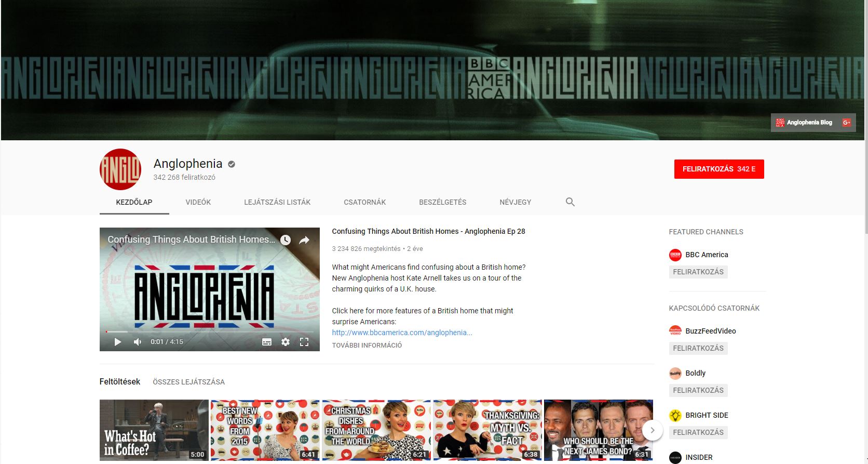
Task: Switch the video to fullscreen
Action: 304,342
